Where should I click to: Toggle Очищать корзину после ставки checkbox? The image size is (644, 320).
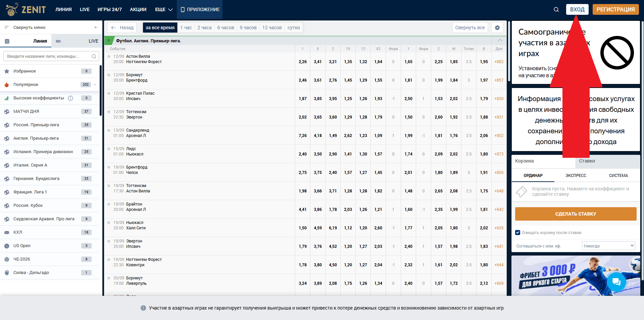(x=517, y=232)
